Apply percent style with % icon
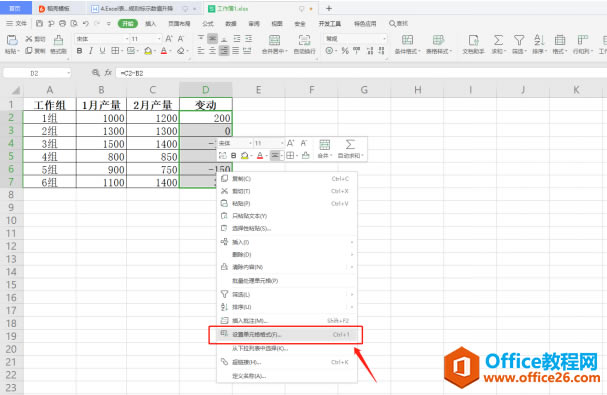The image size is (607, 395). click(345, 51)
